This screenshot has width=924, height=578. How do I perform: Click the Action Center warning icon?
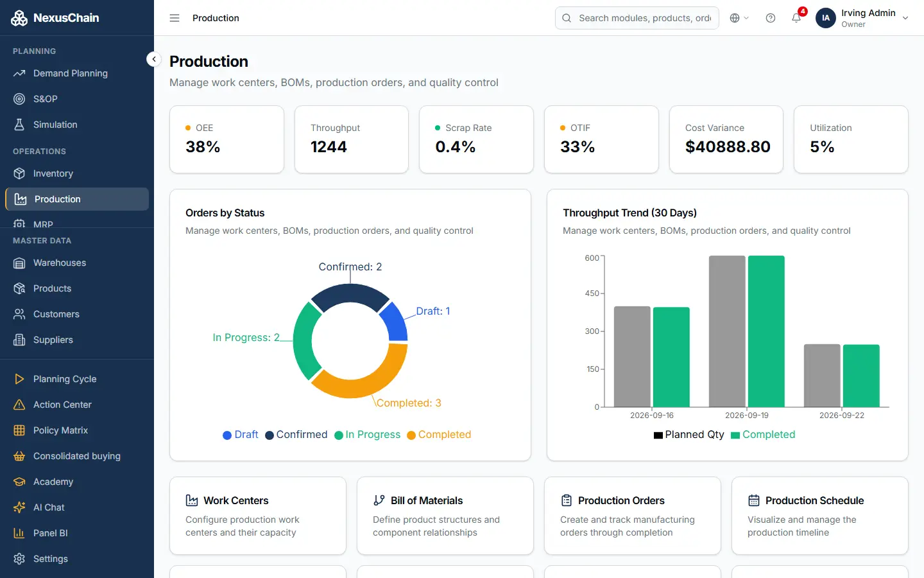(x=19, y=405)
